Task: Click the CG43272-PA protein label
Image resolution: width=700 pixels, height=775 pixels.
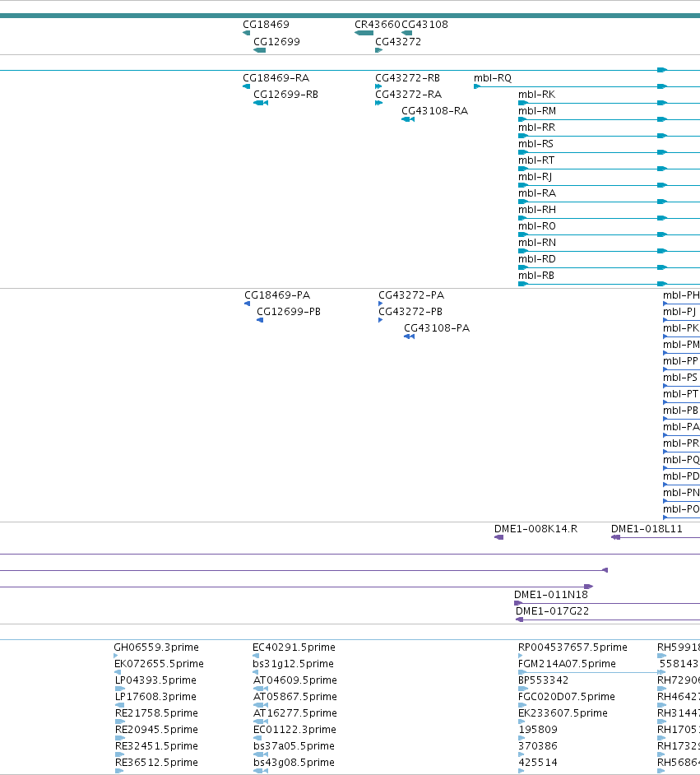Action: (x=411, y=295)
